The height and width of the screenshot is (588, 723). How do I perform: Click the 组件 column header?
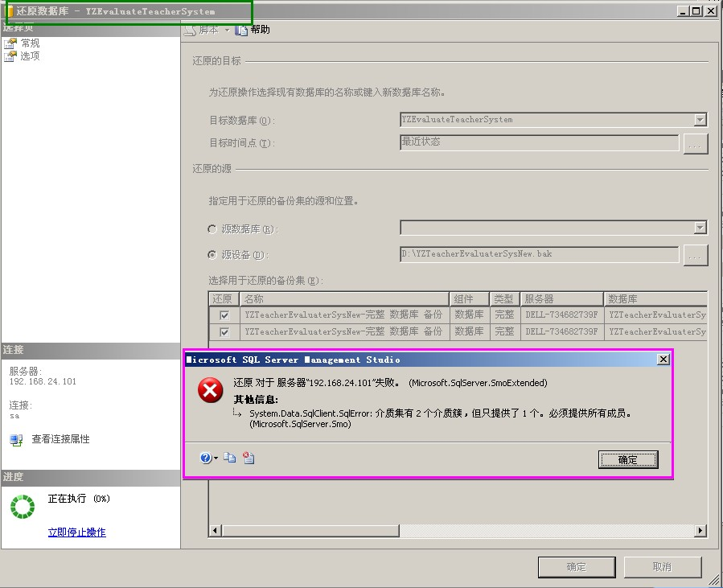point(470,299)
